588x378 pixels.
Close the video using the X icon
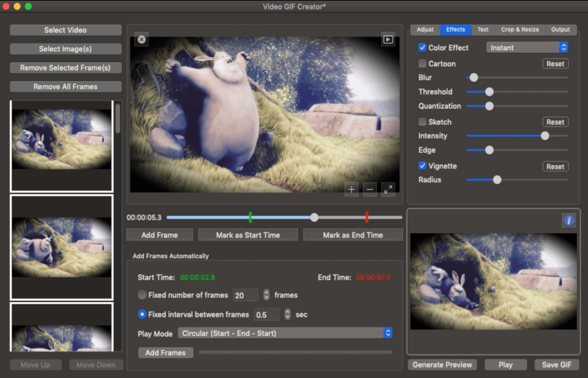pyautogui.click(x=142, y=39)
